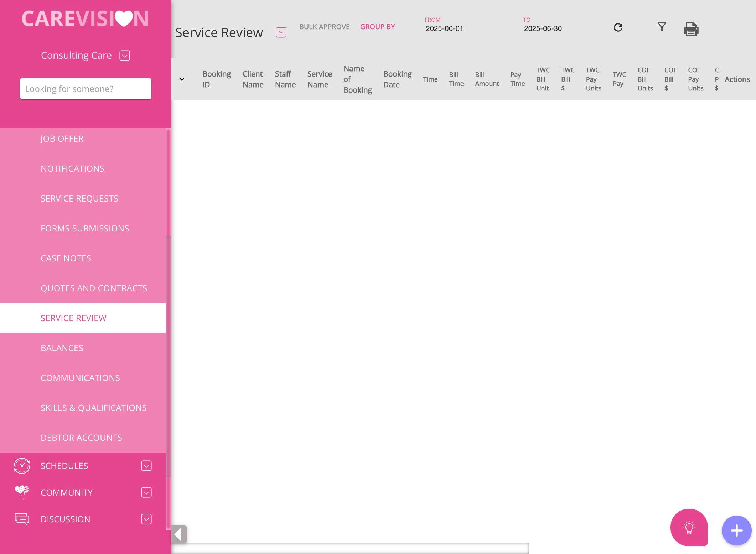The width and height of the screenshot is (756, 554).
Task: Go to Balances in sidebar
Action: (x=62, y=348)
